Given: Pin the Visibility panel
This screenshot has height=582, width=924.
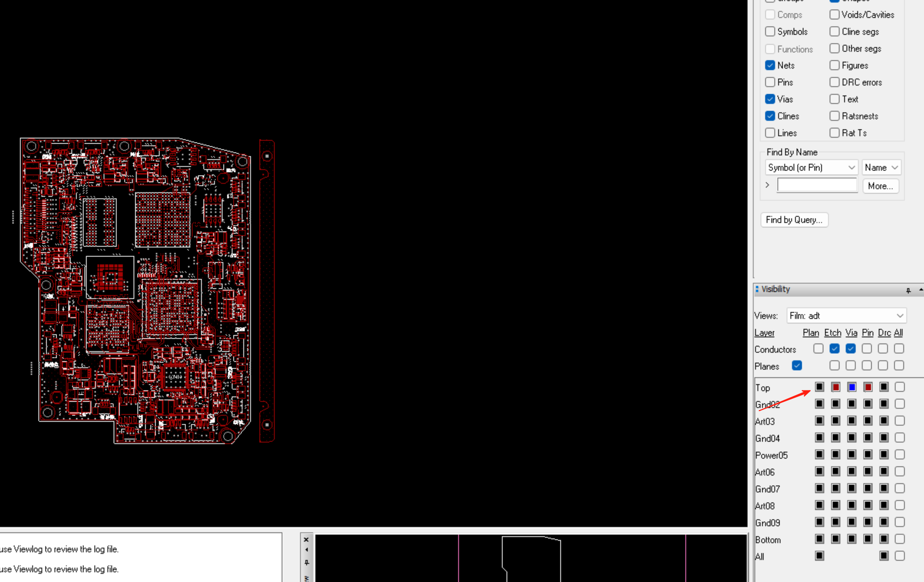Looking at the screenshot, I should coord(909,290).
